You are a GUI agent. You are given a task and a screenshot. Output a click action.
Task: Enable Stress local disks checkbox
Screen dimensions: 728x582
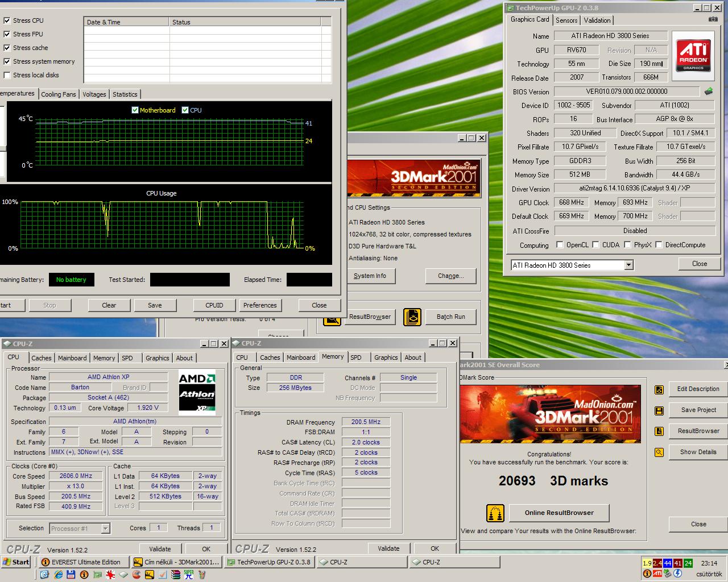(7, 75)
